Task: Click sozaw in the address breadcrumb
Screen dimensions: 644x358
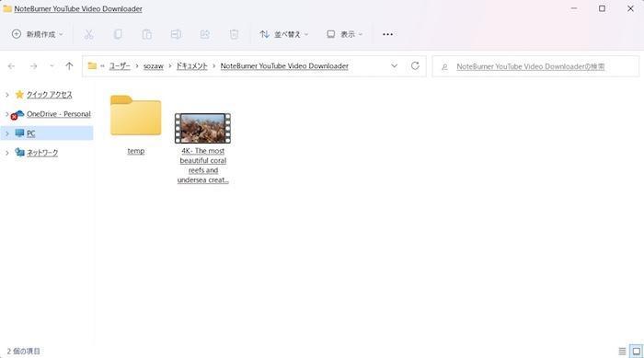Action: point(154,66)
